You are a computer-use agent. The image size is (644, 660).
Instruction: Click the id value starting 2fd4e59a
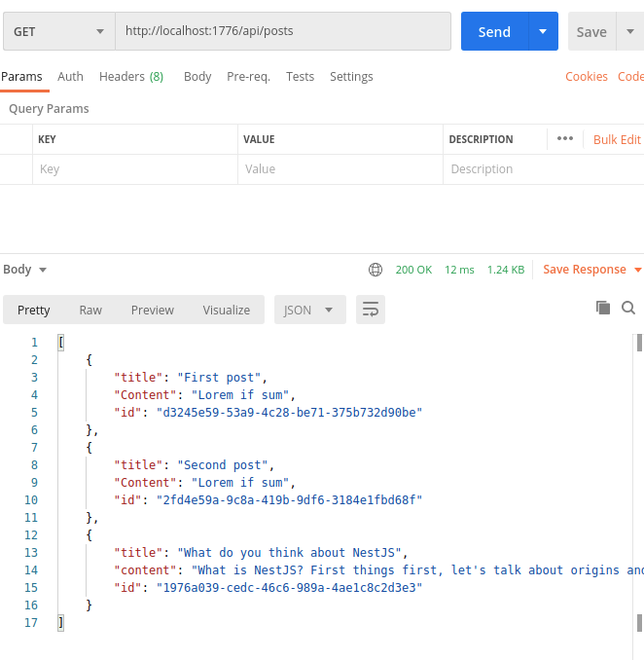[289, 499]
